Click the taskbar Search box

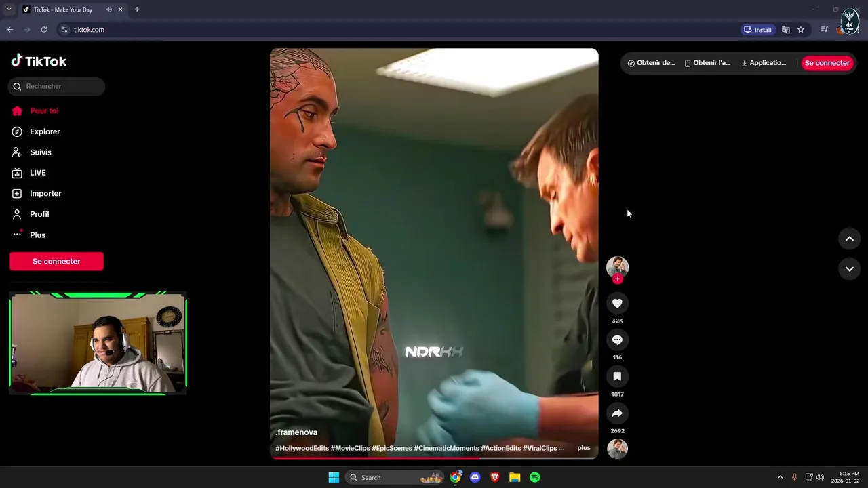click(x=395, y=477)
